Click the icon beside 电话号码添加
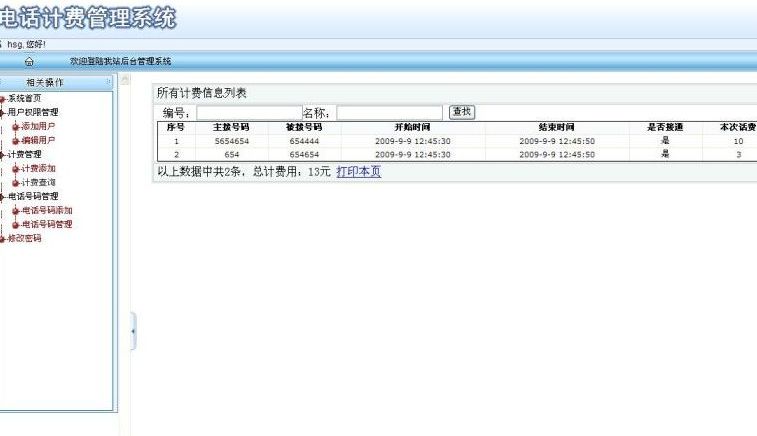Screen dimensions: 757x436 click(15, 211)
